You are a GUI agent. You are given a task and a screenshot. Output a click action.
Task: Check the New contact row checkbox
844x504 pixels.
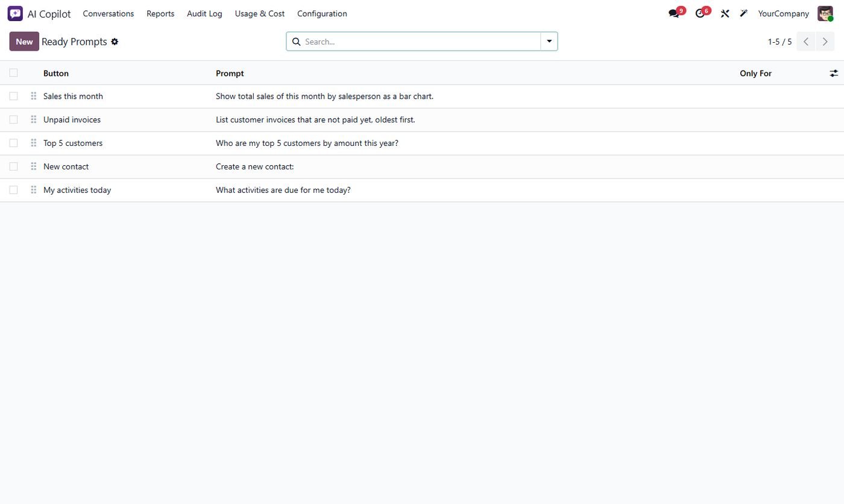[x=13, y=166]
